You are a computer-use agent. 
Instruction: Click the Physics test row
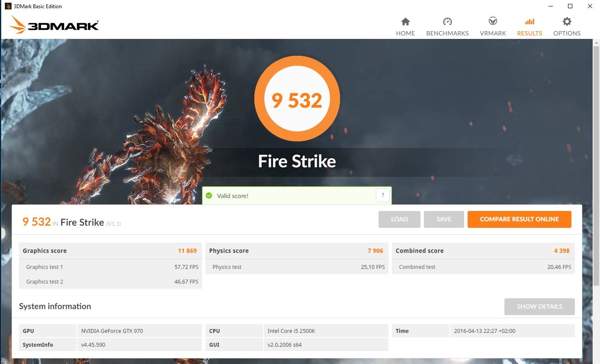click(x=297, y=267)
